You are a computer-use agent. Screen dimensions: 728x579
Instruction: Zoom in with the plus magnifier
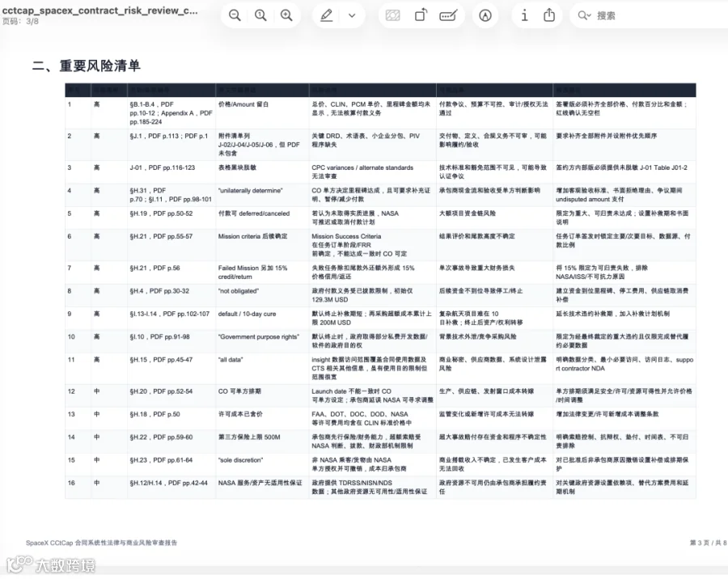coord(286,15)
